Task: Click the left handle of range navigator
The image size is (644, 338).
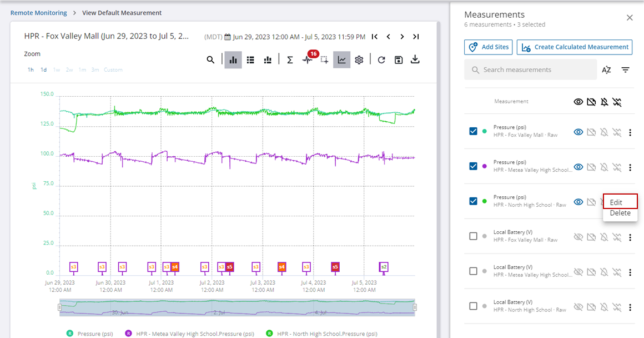Action: [60, 307]
